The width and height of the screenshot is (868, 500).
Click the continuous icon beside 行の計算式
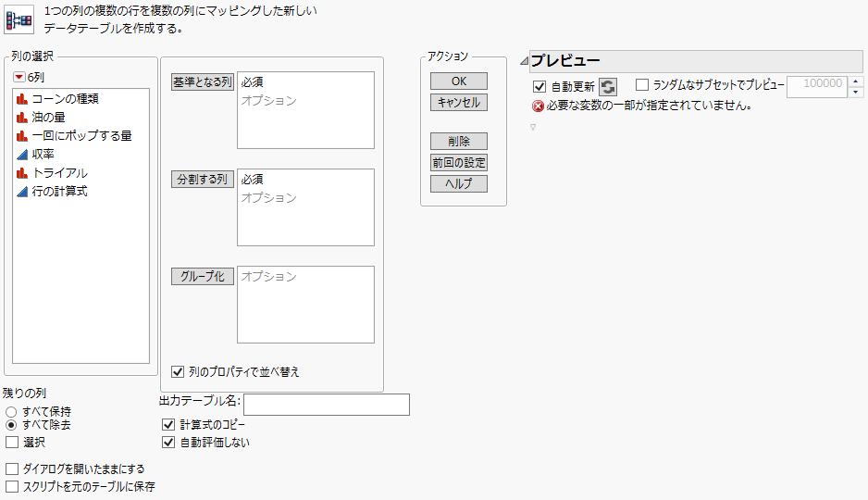pyautogui.click(x=22, y=192)
